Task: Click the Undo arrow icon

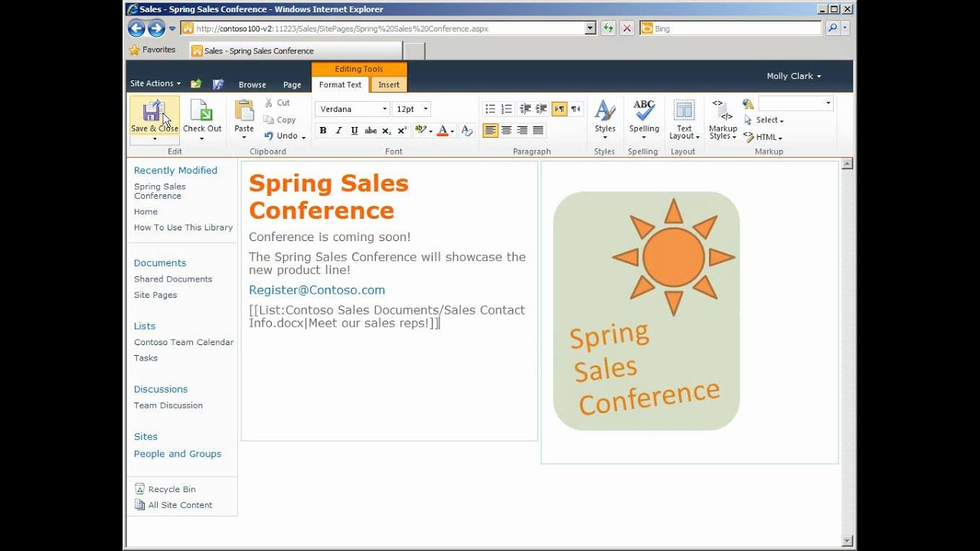Action: coord(269,136)
